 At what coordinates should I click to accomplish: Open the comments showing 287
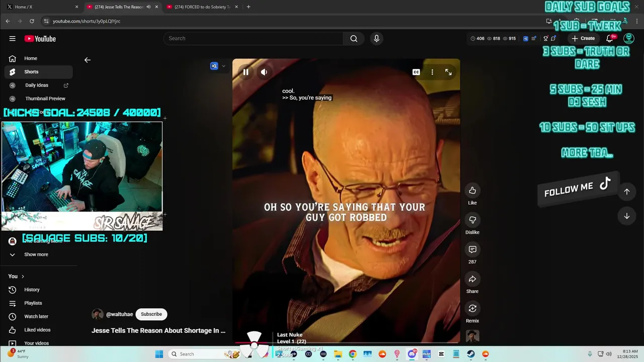point(472,249)
